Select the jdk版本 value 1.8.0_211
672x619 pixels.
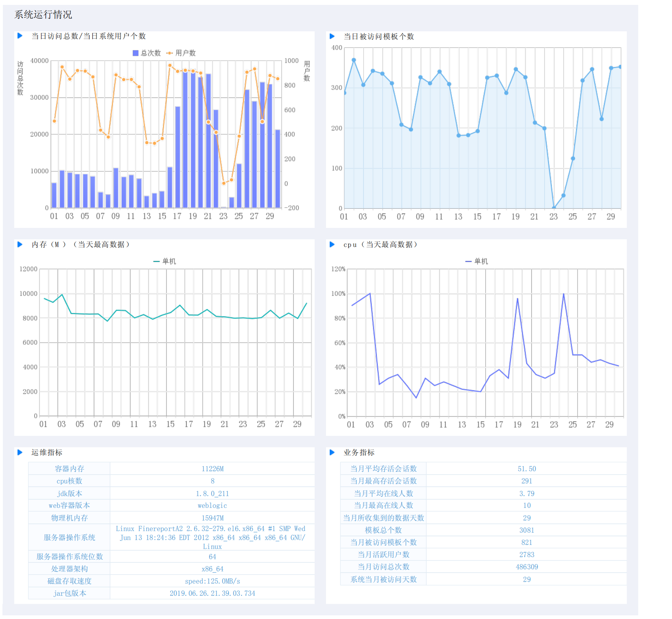click(212, 493)
